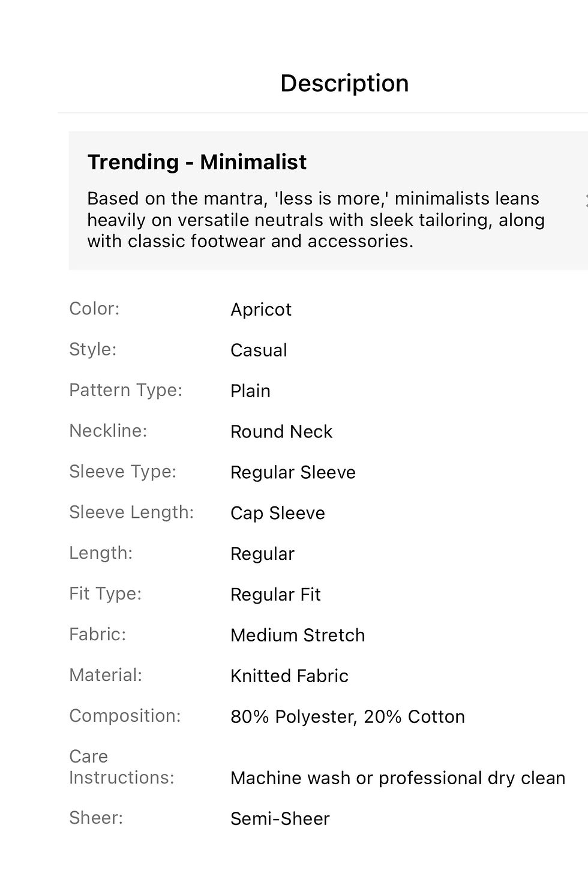Click the Regular Fit value
The width and height of the screenshot is (588, 870).
coord(275,595)
